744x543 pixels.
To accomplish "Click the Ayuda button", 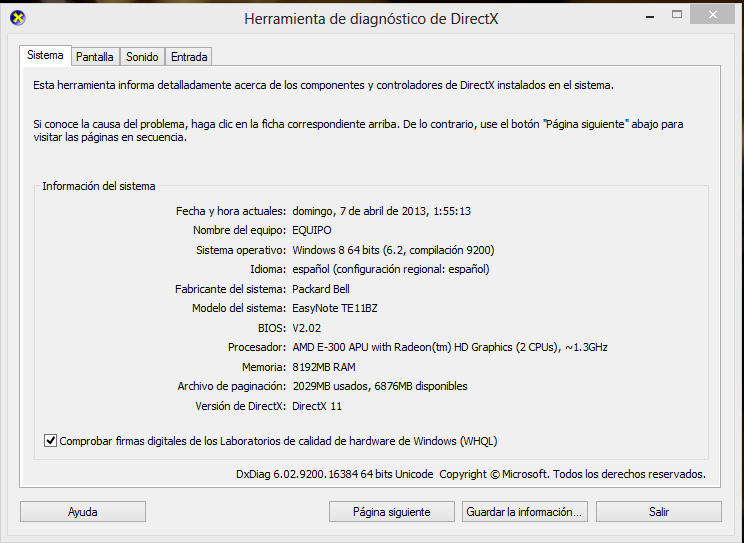I will [x=83, y=512].
